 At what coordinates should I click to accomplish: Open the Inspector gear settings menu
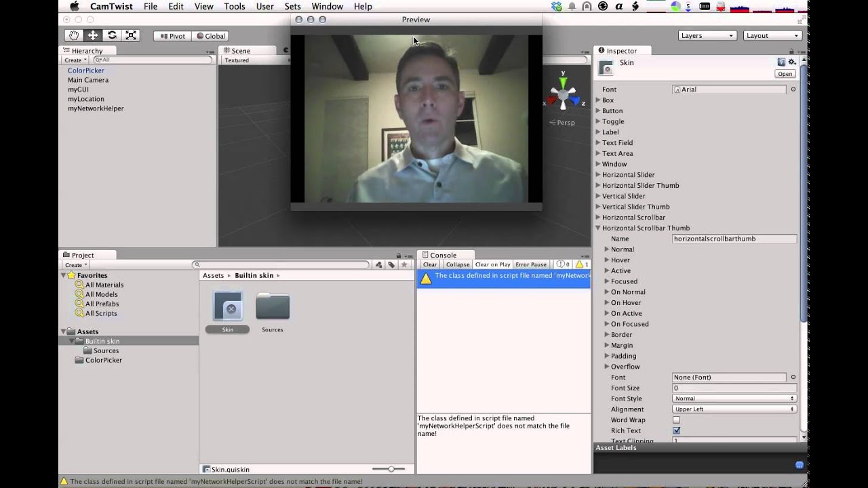[791, 62]
